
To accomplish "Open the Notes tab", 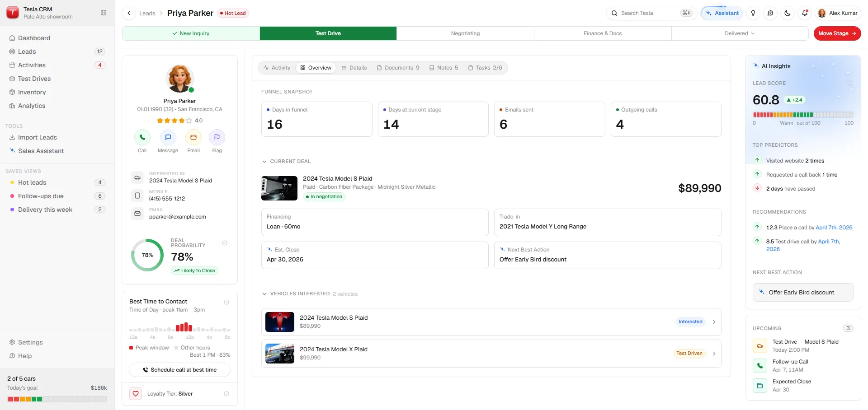I will pos(443,68).
